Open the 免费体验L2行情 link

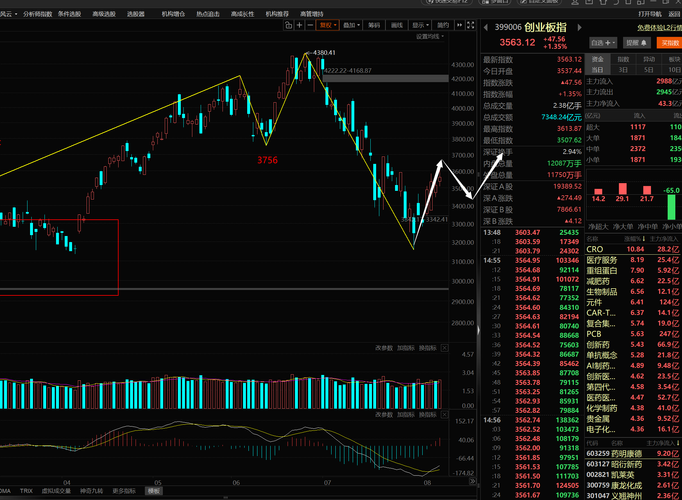(659, 28)
